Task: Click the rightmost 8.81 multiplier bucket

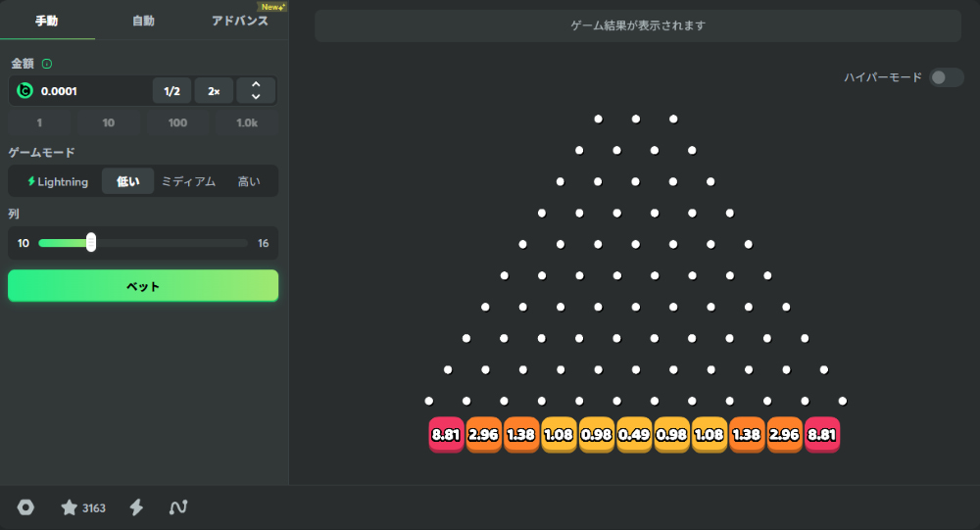Action: (822, 434)
